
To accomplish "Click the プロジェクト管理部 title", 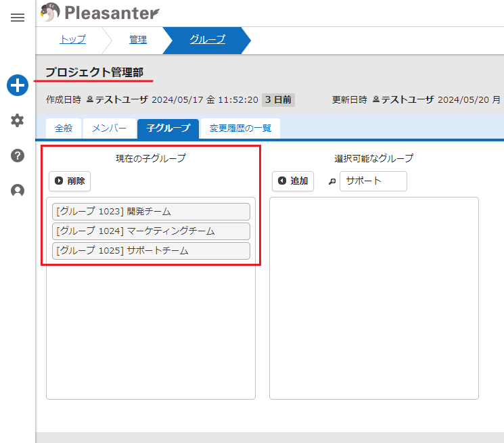I will pyautogui.click(x=94, y=72).
